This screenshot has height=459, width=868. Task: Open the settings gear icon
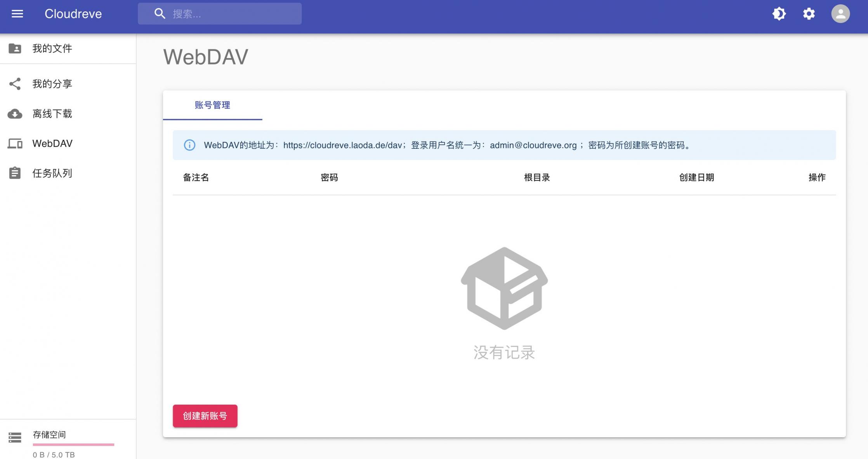(809, 14)
